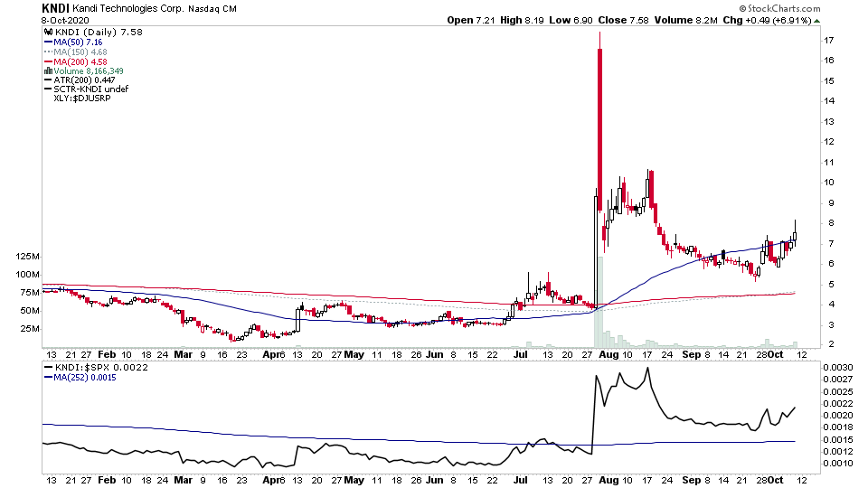Click the Feb label on the price chart axis
868x488 pixels.
107,354
